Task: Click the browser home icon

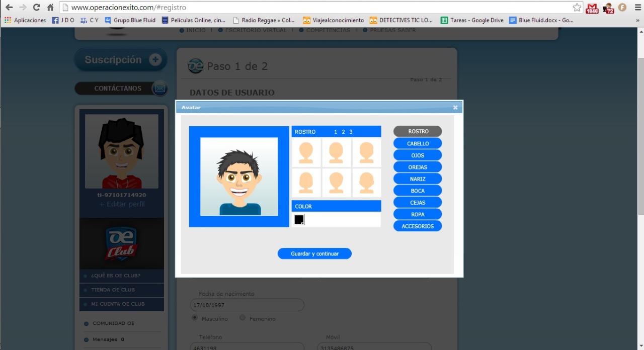Action: 50,8
